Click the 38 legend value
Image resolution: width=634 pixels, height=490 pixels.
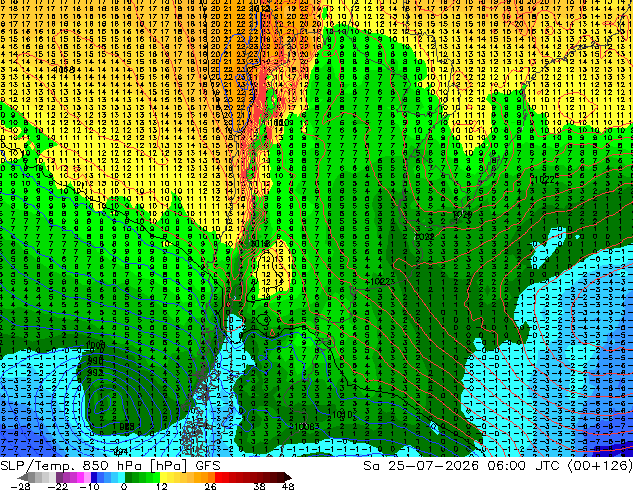(259, 486)
